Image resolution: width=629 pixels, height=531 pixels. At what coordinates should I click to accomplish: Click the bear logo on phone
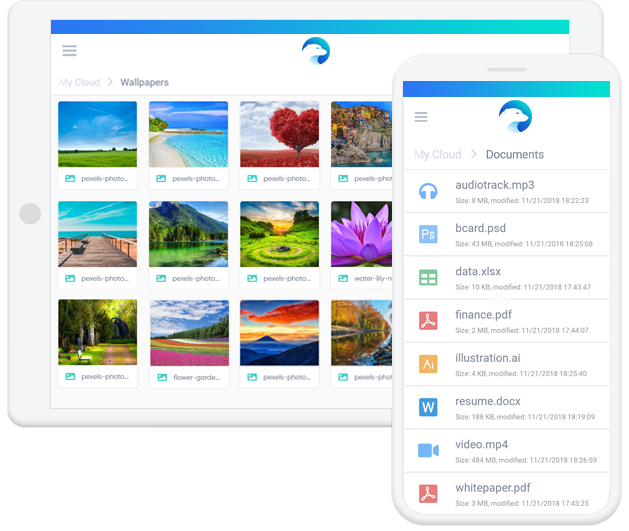(x=515, y=116)
